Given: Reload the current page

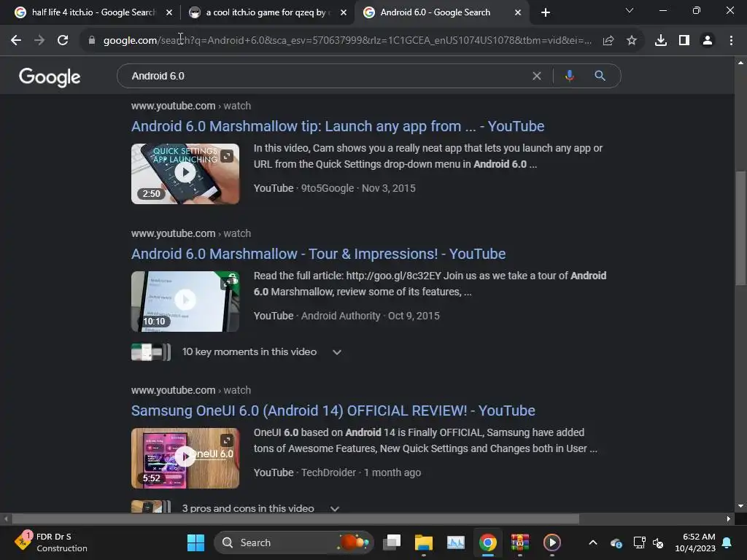Looking at the screenshot, I should (x=63, y=41).
